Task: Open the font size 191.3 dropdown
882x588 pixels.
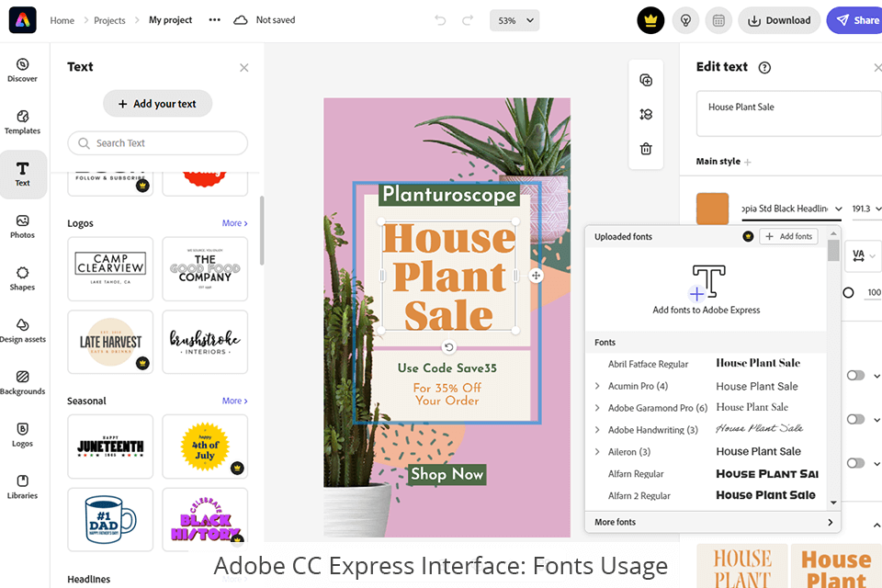Action: pos(865,209)
